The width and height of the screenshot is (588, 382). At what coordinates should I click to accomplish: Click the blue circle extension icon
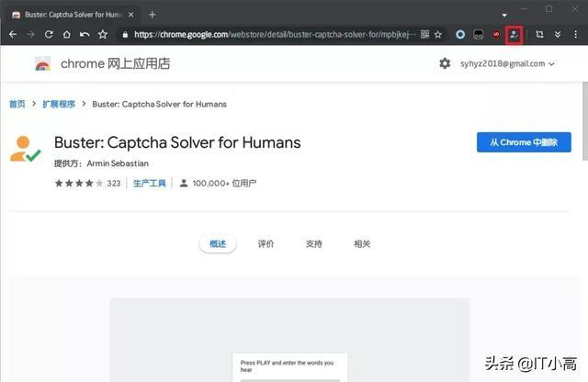[x=460, y=35]
